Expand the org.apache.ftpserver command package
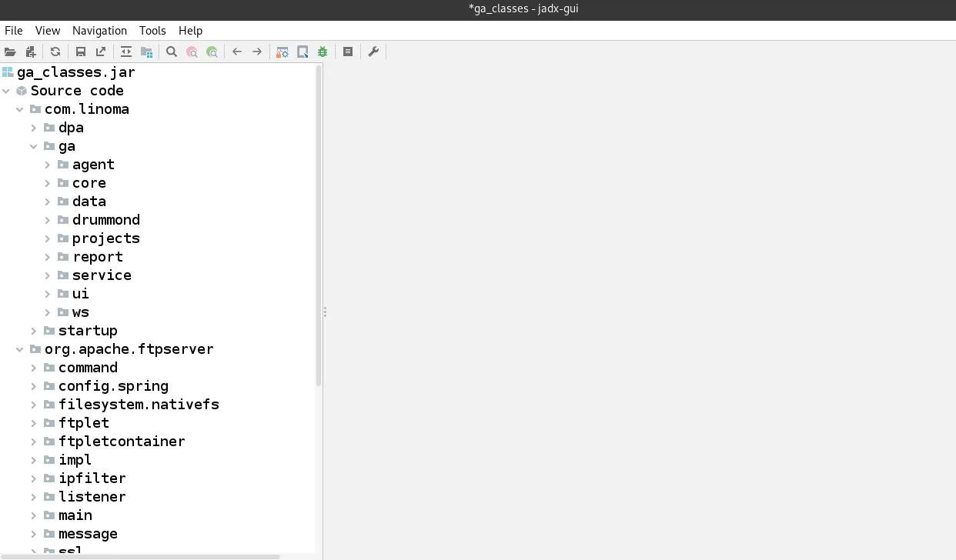 pyautogui.click(x=33, y=367)
